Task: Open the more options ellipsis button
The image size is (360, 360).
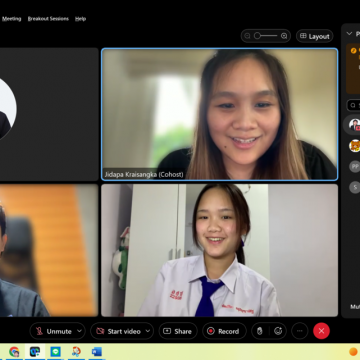Action: point(299,331)
